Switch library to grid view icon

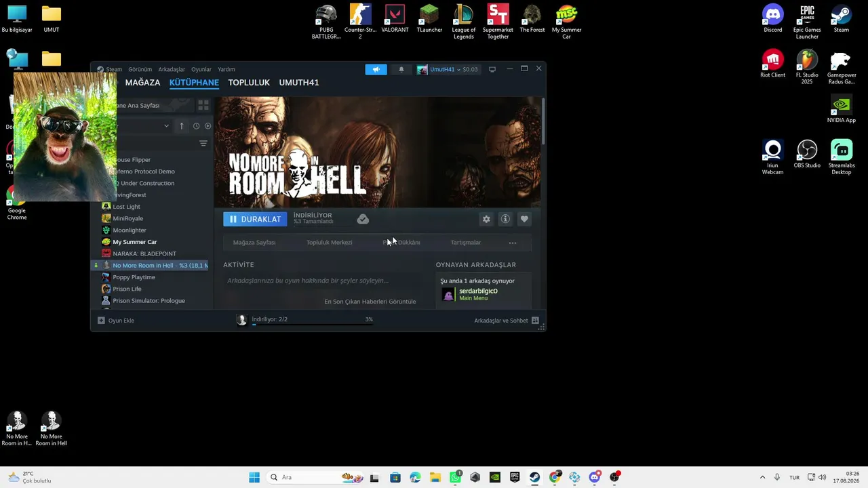click(x=203, y=105)
